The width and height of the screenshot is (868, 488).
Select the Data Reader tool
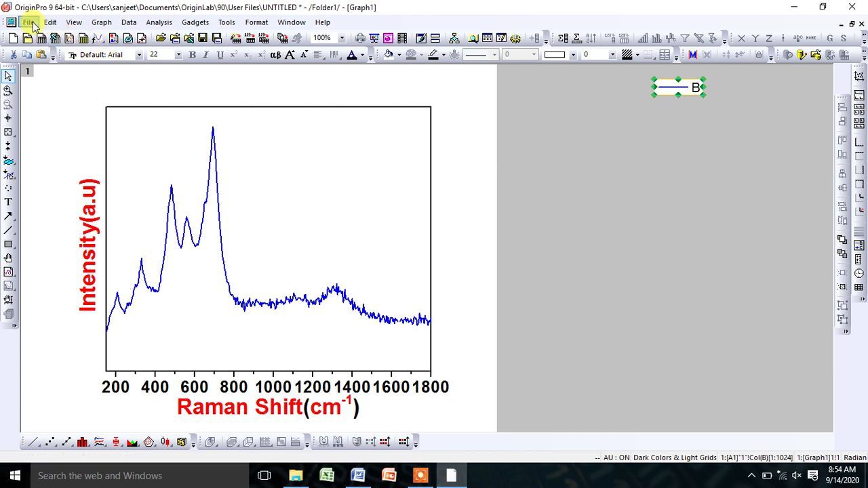(x=8, y=132)
